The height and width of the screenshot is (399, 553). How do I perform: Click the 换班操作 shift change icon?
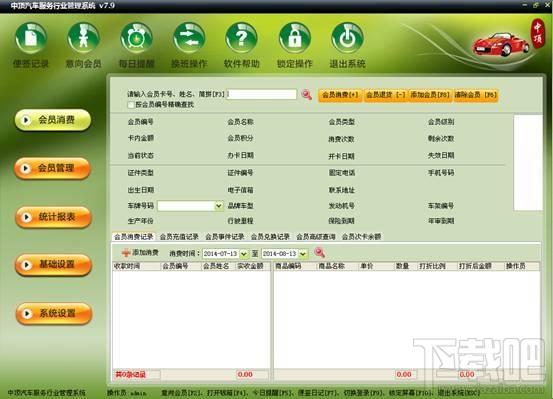189,38
